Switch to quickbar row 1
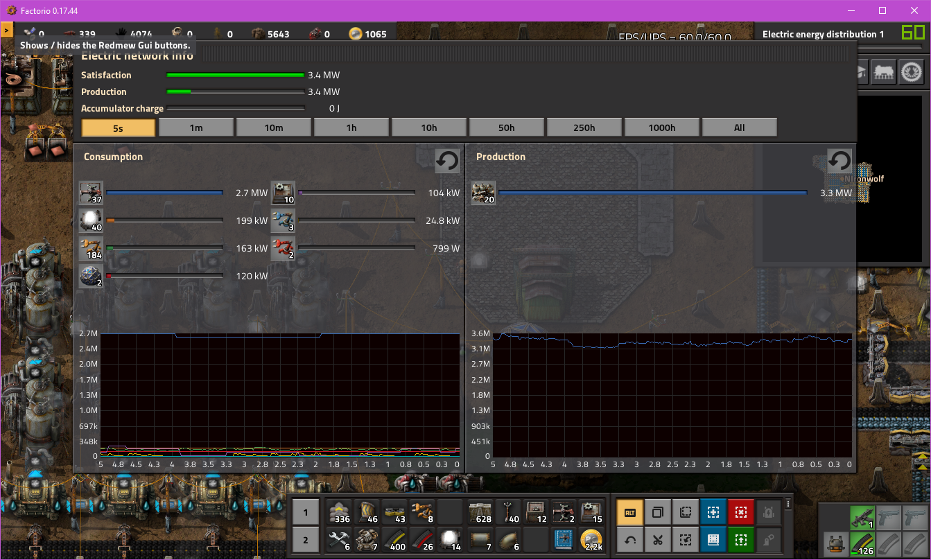Image resolution: width=931 pixels, height=560 pixels. coord(306,512)
